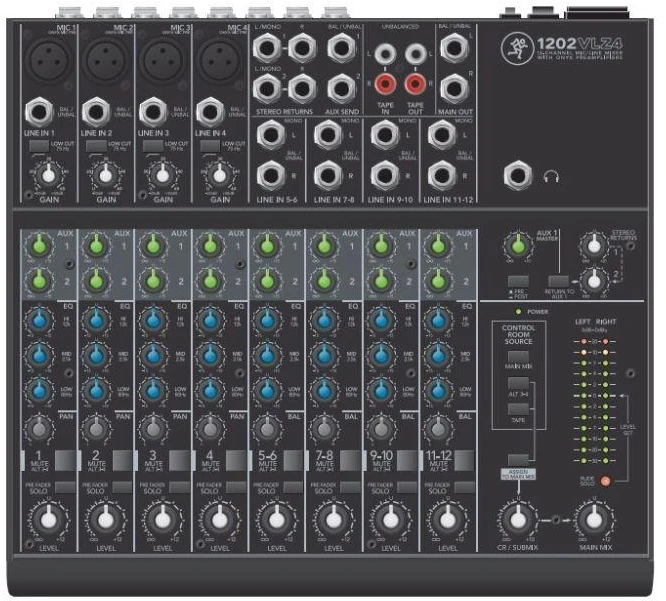Click the MIC 1 XLR input
This screenshot has width=666, height=601.
pos(48,60)
